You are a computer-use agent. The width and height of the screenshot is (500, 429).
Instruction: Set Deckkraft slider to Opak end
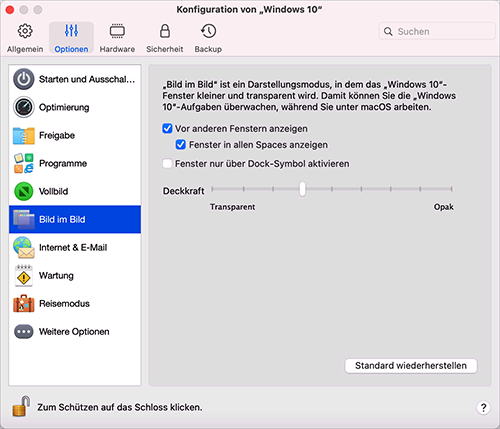click(451, 189)
